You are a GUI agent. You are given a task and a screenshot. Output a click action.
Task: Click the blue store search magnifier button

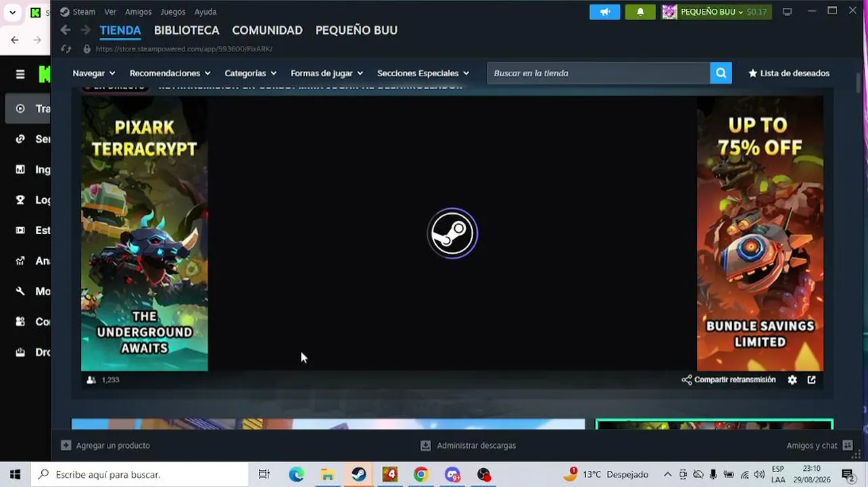click(721, 73)
